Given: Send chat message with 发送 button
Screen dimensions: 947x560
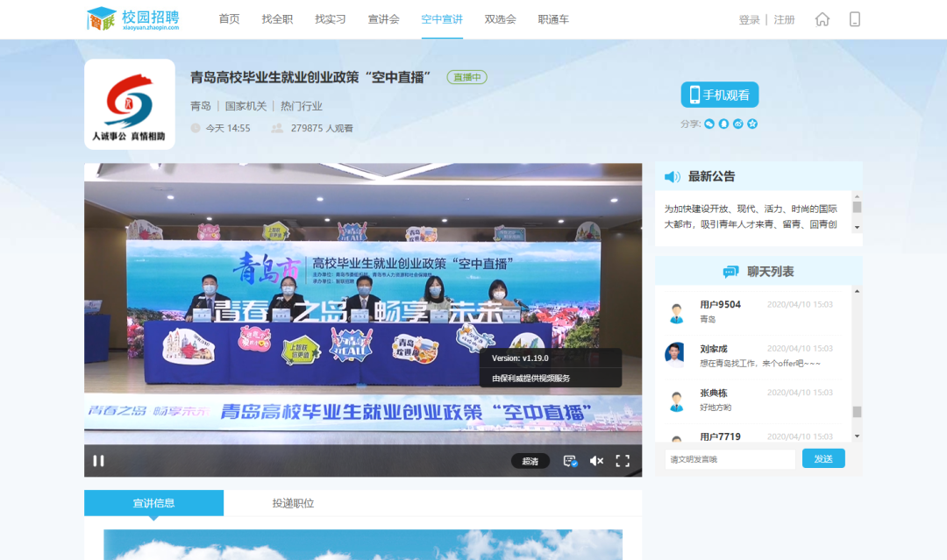Looking at the screenshot, I should point(823,458).
